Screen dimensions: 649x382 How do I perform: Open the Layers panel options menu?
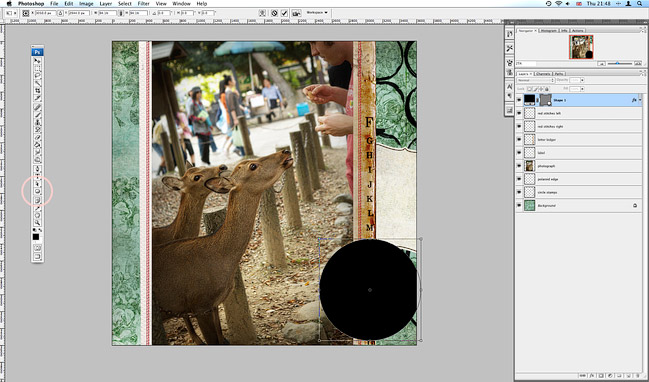pos(643,74)
